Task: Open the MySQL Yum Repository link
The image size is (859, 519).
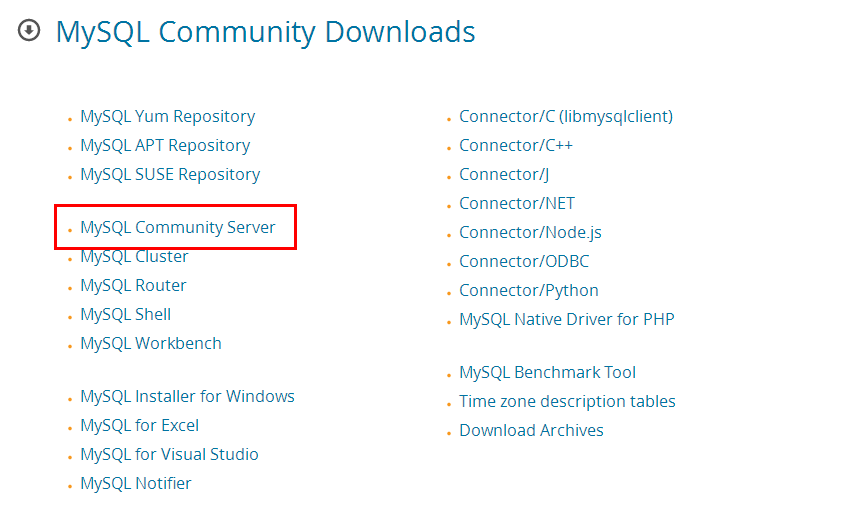Action: tap(168, 117)
